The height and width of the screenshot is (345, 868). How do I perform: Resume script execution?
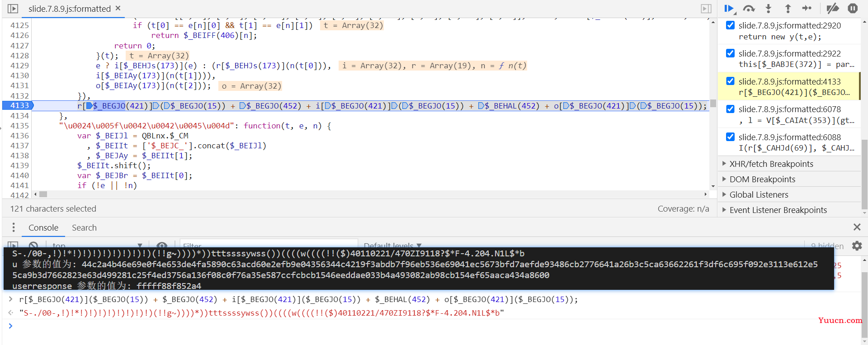coord(729,9)
